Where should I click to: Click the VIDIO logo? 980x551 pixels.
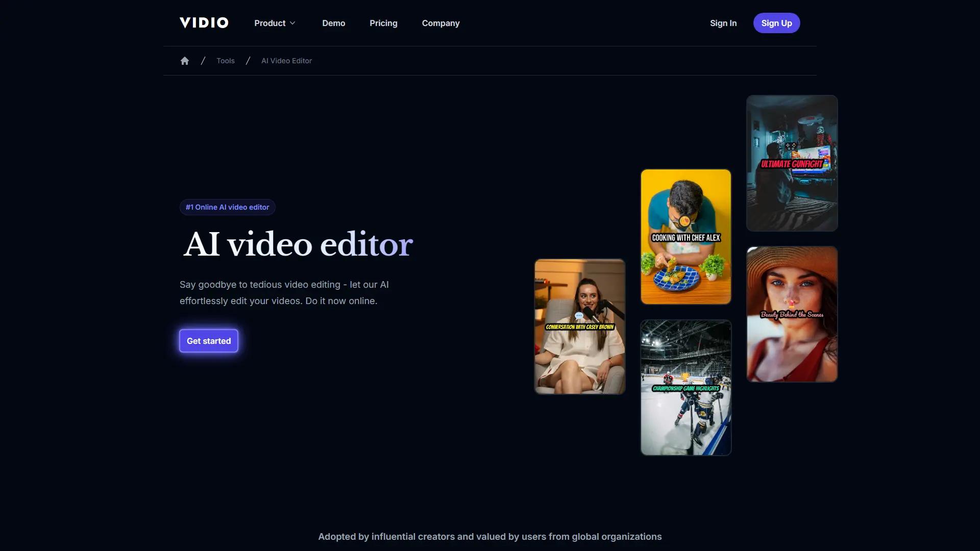(x=204, y=22)
